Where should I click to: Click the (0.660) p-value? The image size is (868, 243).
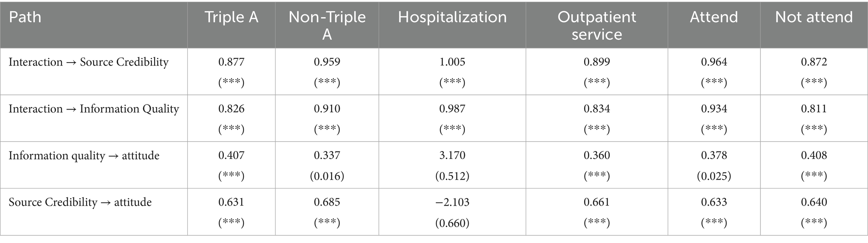coord(452,222)
